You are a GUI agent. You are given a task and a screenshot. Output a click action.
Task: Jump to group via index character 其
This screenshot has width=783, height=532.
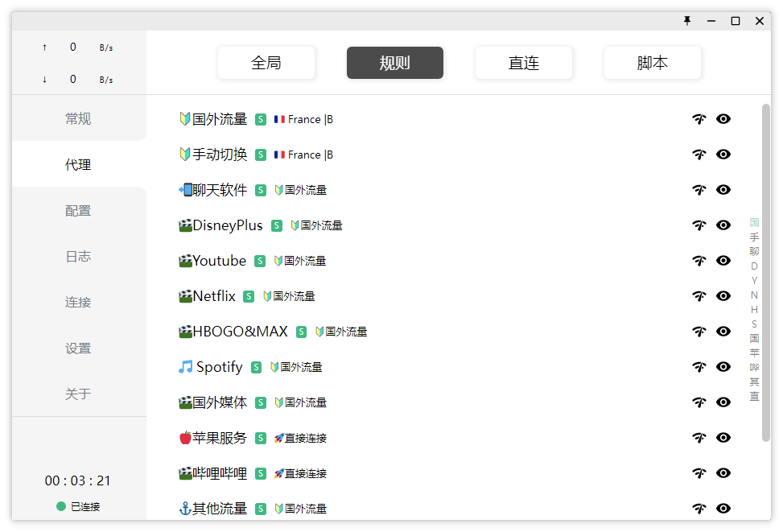(x=754, y=381)
